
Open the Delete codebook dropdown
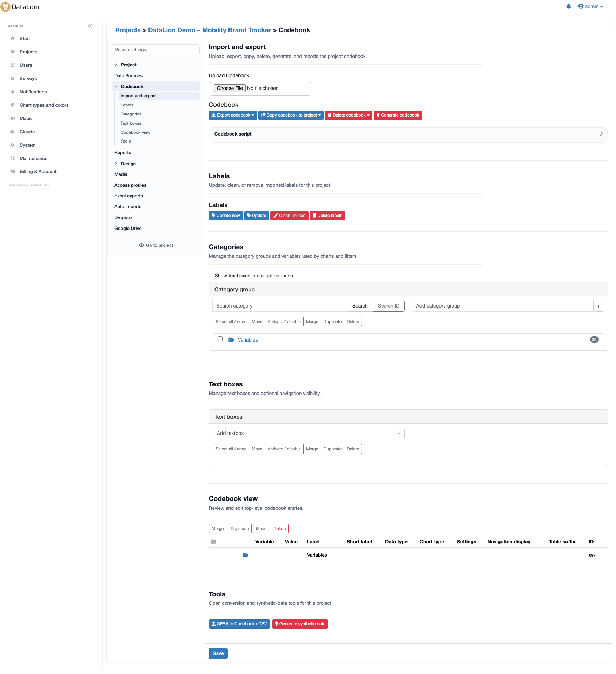(349, 115)
